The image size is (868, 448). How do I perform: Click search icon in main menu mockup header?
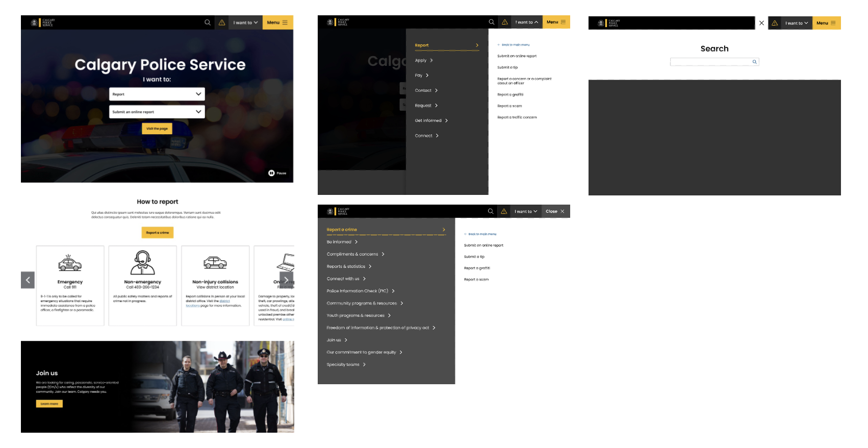pyautogui.click(x=491, y=211)
